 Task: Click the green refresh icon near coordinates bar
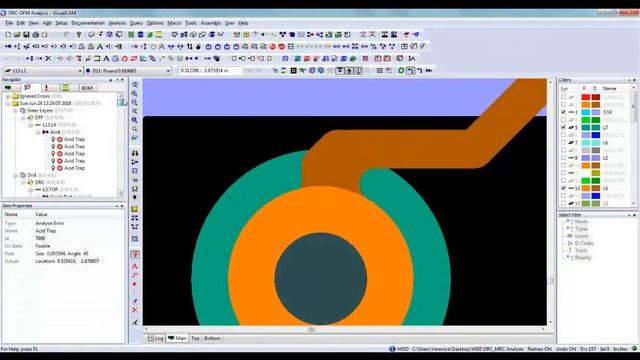pos(401,71)
